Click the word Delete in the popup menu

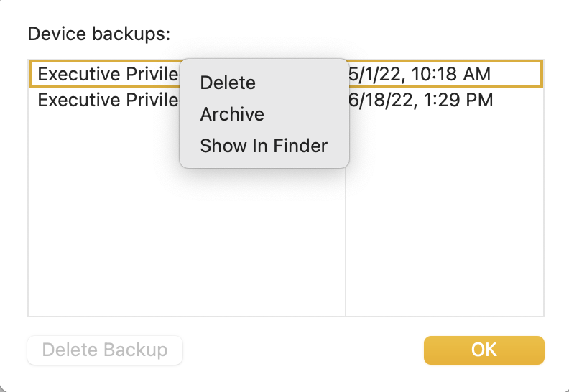point(228,83)
